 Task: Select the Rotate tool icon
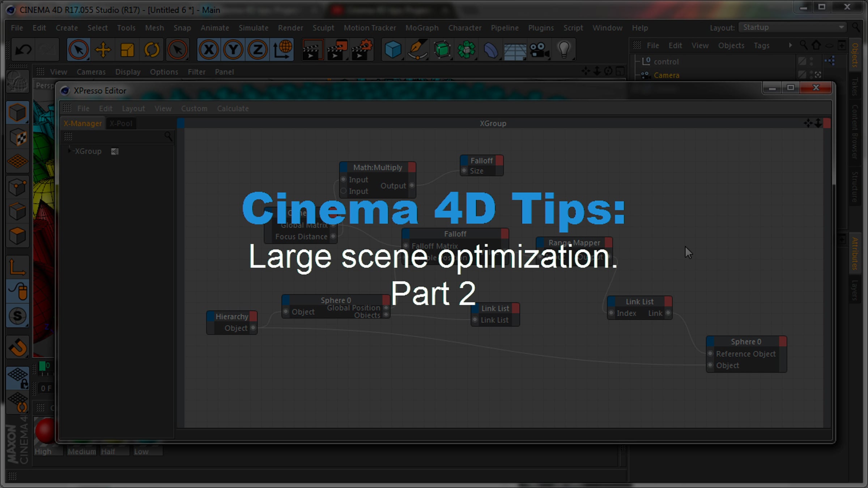click(152, 50)
